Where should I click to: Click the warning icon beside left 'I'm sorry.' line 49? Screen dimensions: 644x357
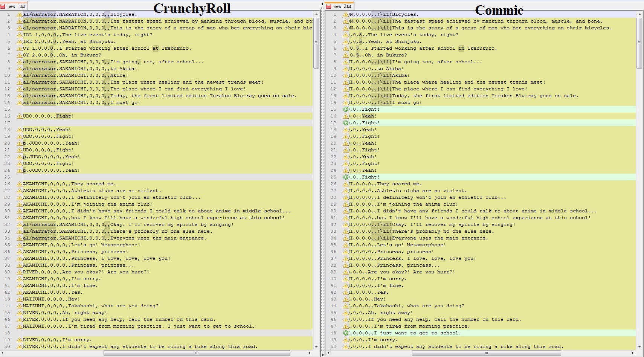pos(20,340)
